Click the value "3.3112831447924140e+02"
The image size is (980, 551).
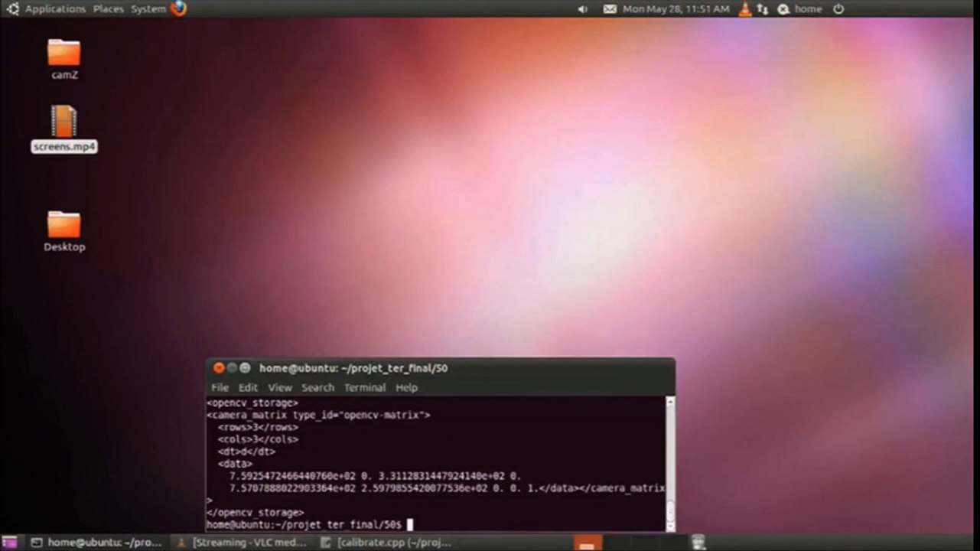(x=441, y=476)
